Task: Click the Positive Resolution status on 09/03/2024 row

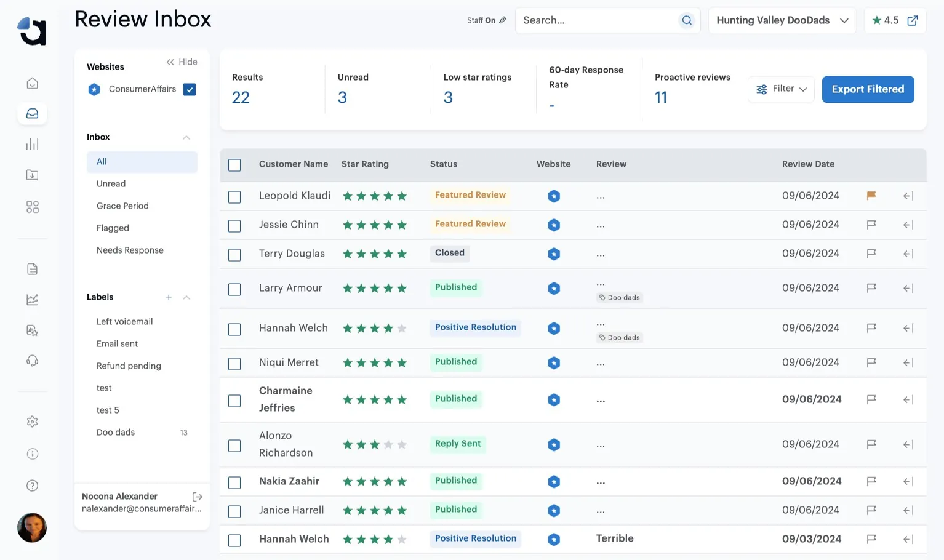Action: pyautogui.click(x=476, y=538)
